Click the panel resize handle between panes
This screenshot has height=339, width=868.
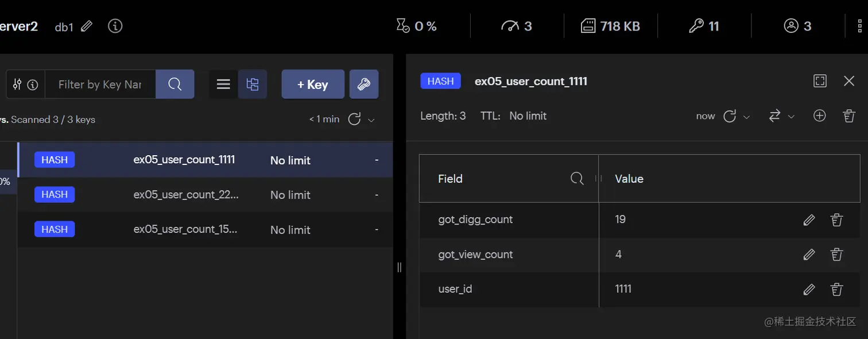(x=399, y=267)
